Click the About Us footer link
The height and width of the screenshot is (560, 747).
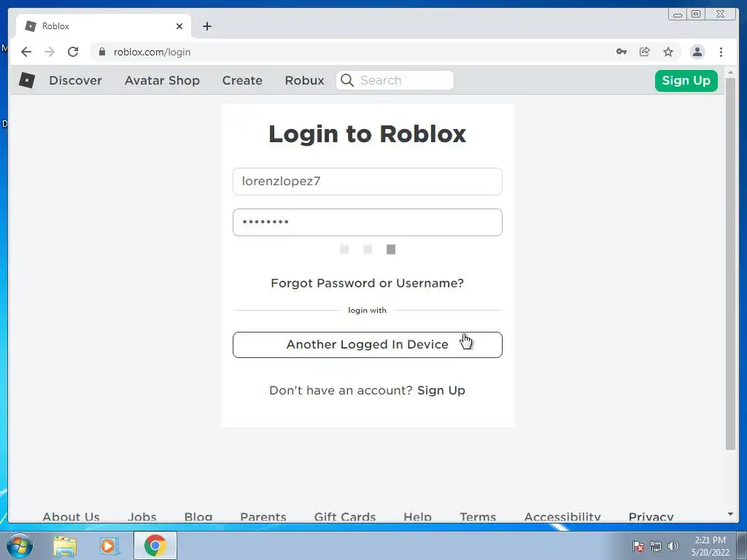coord(71,517)
